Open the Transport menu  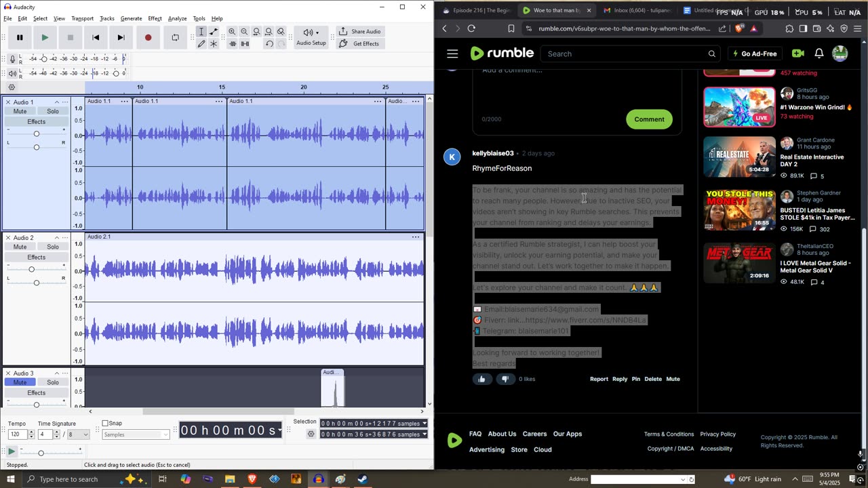(x=82, y=18)
